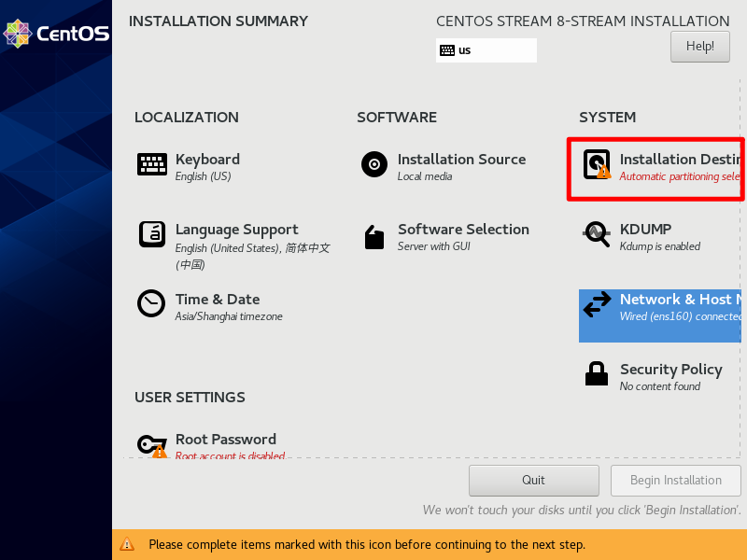Click the 'Local media' status text

(425, 176)
